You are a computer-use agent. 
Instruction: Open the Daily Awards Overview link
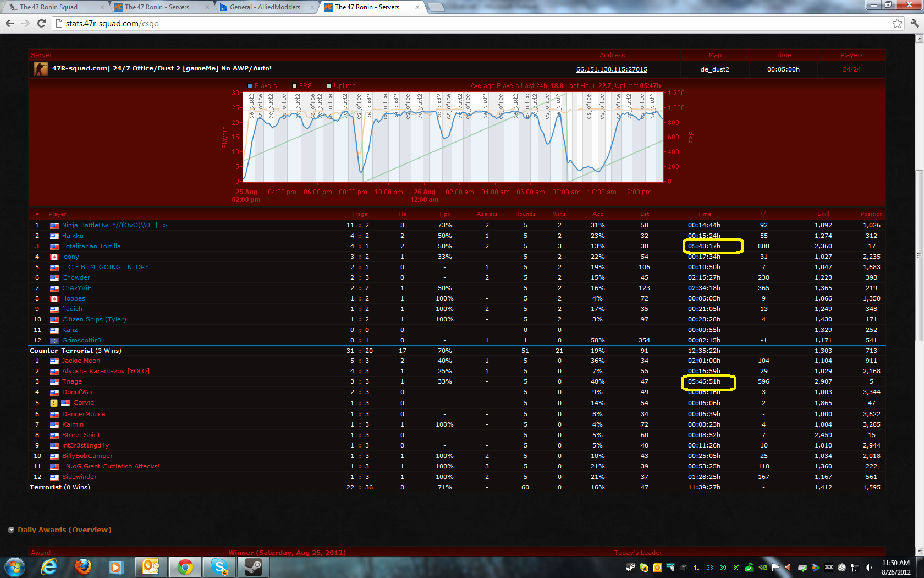coord(90,530)
